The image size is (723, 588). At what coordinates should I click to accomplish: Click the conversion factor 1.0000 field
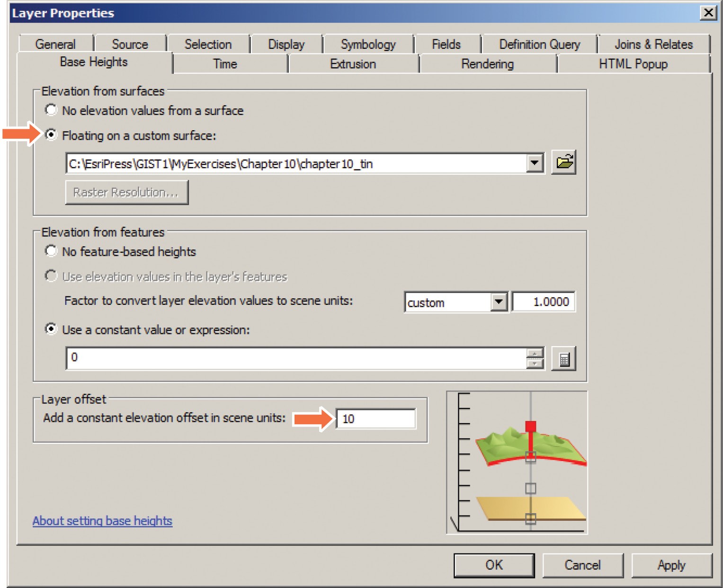544,302
